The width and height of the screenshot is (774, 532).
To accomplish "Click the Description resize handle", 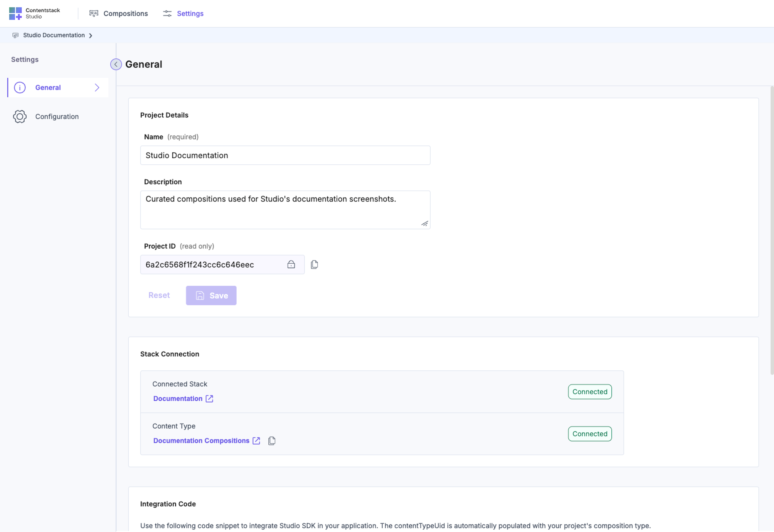I will point(424,224).
